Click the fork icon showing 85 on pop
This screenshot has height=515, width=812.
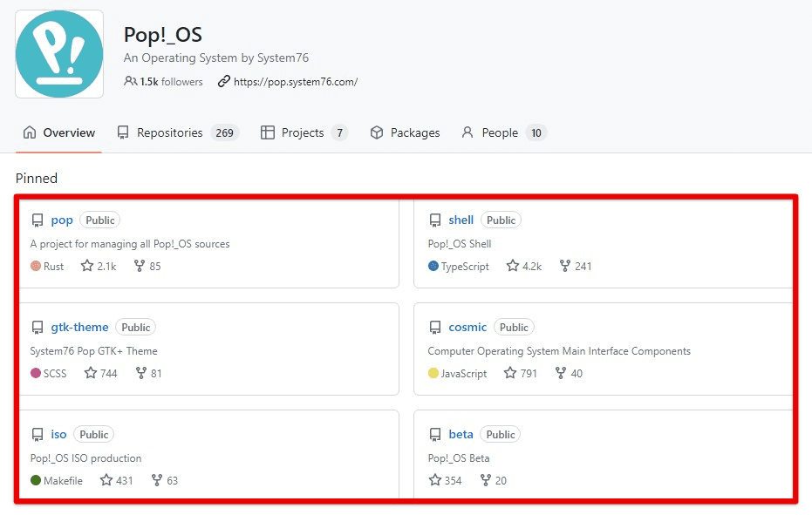(x=140, y=266)
